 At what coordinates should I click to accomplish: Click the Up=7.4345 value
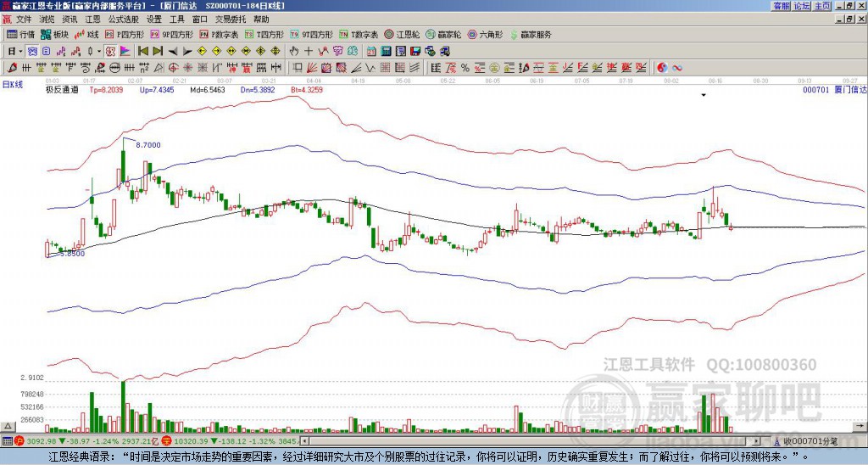point(157,90)
